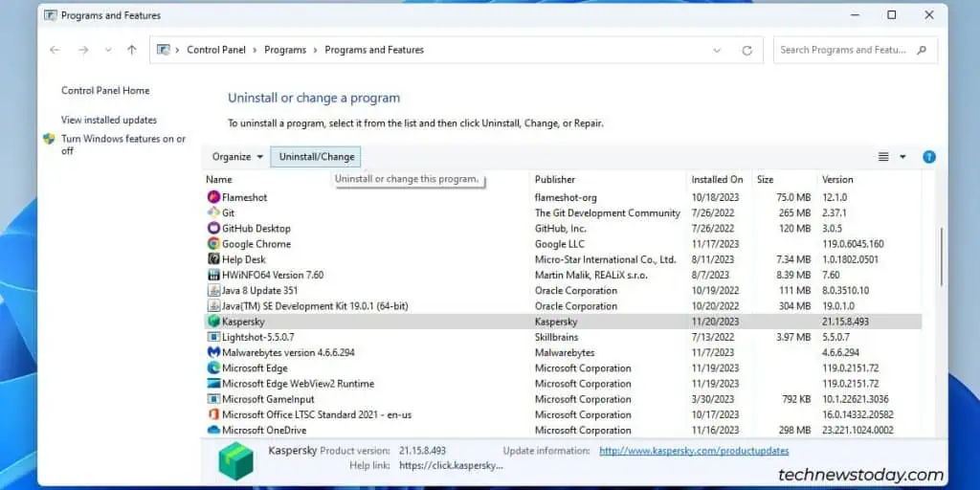Screen dimensions: 980x490
Task: Select the Java 8 Update 351 entry
Action: pyautogui.click(x=259, y=291)
